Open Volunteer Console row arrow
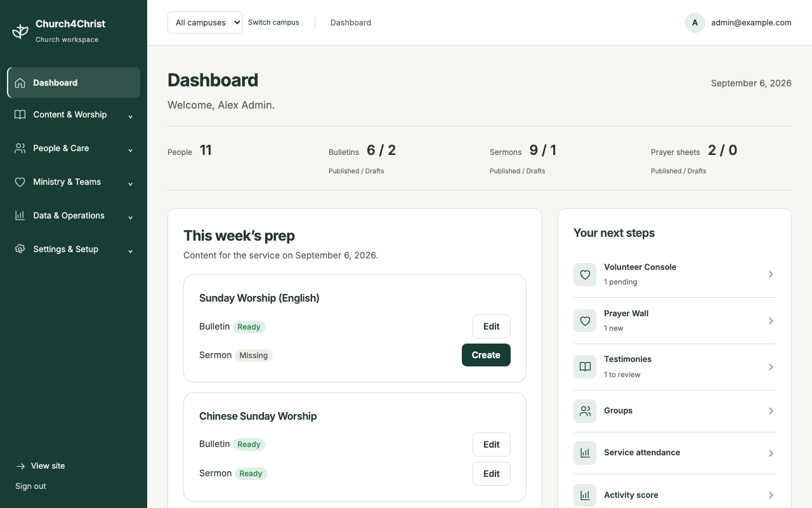 771,274
